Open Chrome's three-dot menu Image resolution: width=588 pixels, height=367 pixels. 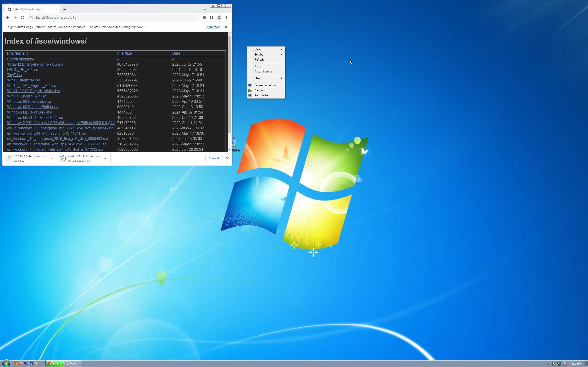[226, 17]
